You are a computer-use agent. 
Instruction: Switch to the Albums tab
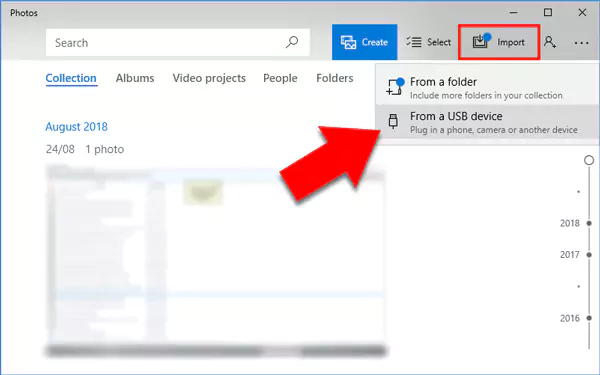pyautogui.click(x=135, y=78)
